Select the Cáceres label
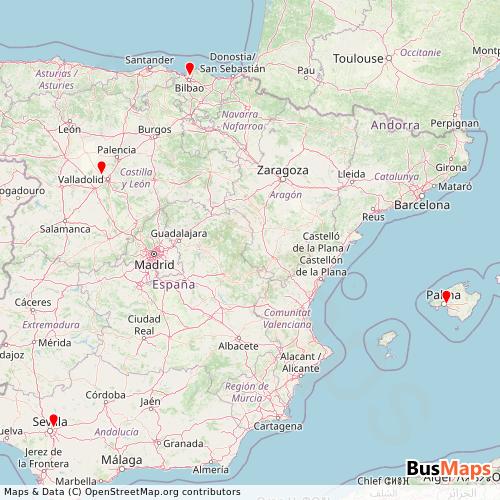500x500 pixels. (33, 302)
